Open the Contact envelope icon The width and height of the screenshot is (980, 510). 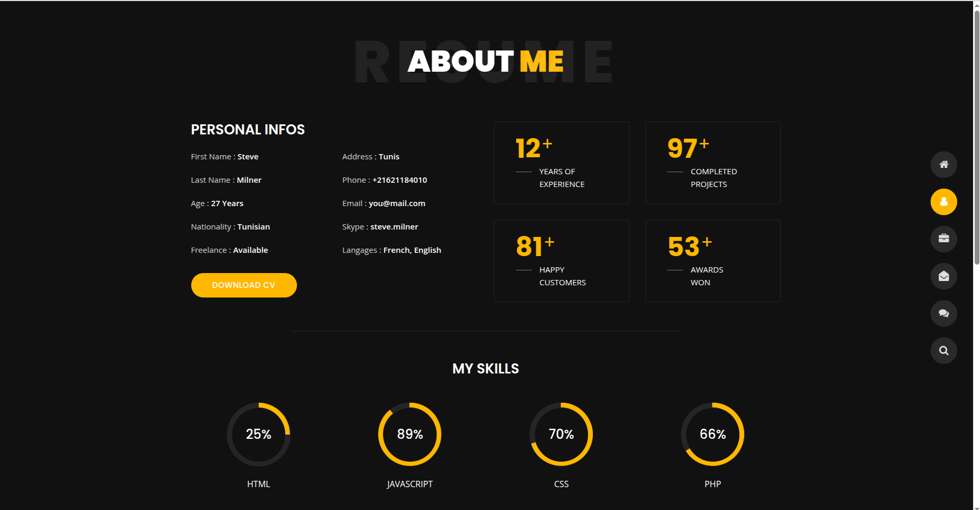tap(943, 276)
